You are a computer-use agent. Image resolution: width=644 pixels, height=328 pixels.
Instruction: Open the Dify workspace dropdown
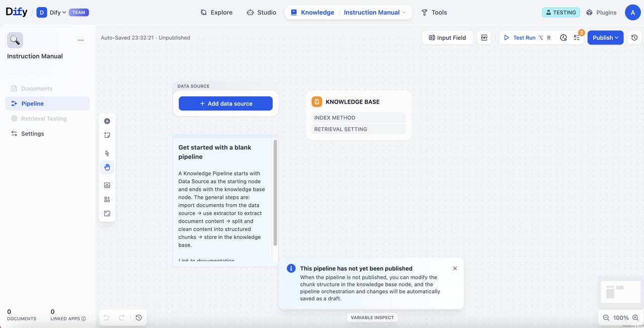point(52,13)
